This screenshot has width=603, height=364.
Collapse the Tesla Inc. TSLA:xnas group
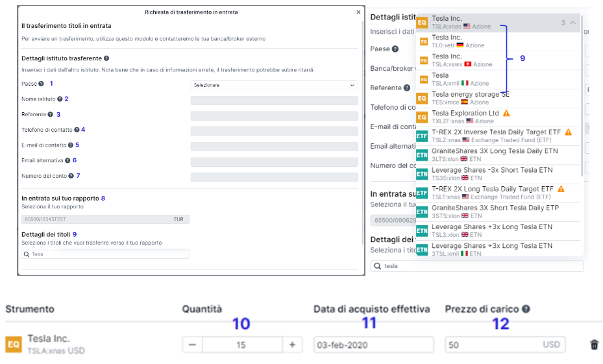[572, 23]
